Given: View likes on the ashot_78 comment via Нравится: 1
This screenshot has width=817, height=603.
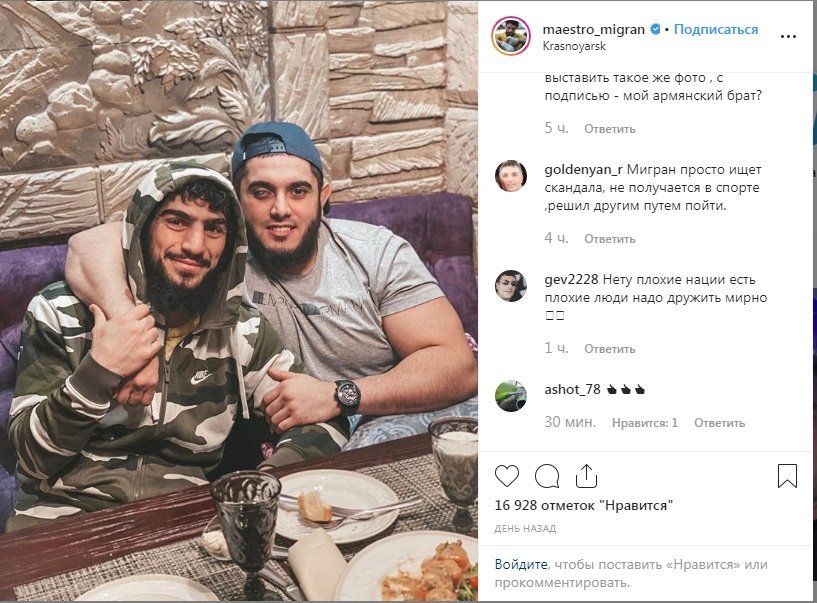Looking at the screenshot, I should (x=645, y=423).
